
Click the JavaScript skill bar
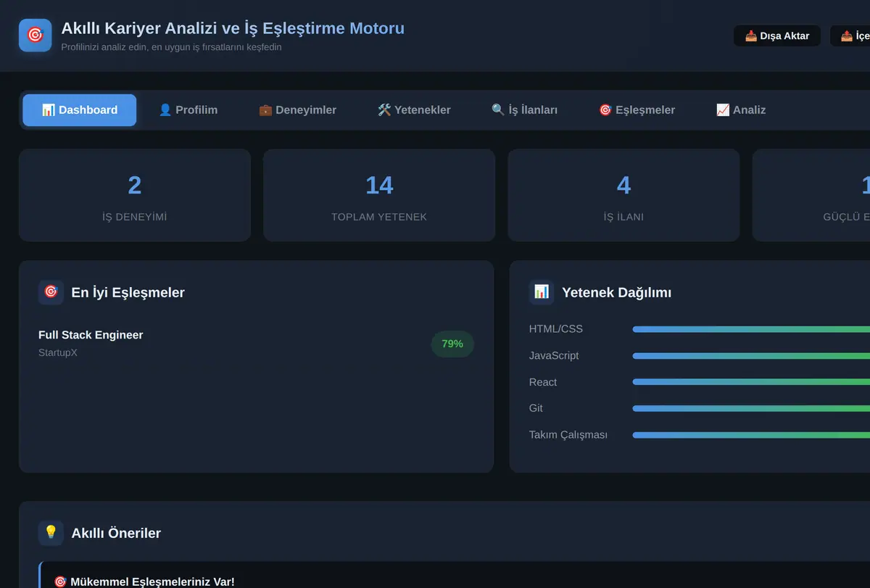point(751,356)
